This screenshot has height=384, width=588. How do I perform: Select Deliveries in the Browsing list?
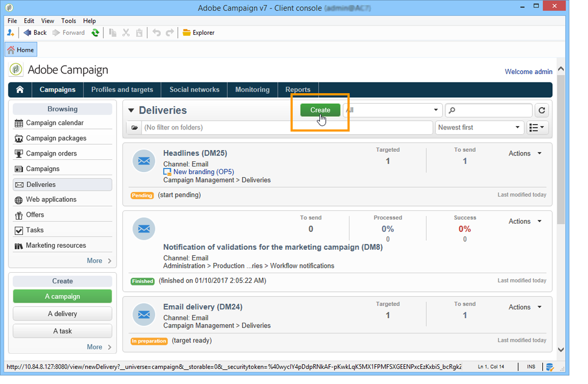point(62,185)
